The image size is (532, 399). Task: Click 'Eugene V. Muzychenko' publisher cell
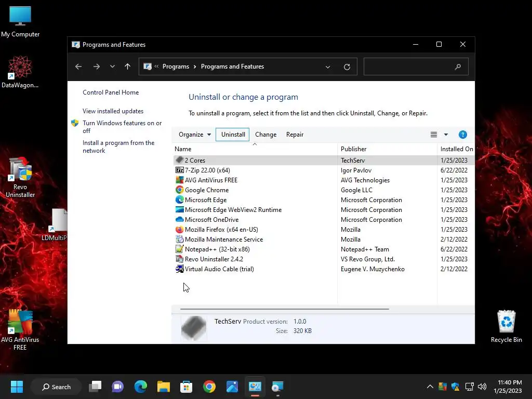click(x=373, y=269)
